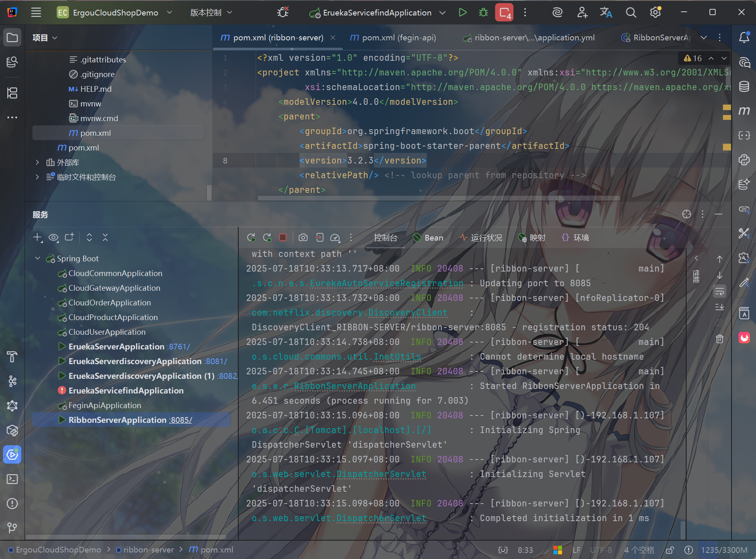
Task: Take a thread dump with camera icon
Action: pyautogui.click(x=303, y=238)
